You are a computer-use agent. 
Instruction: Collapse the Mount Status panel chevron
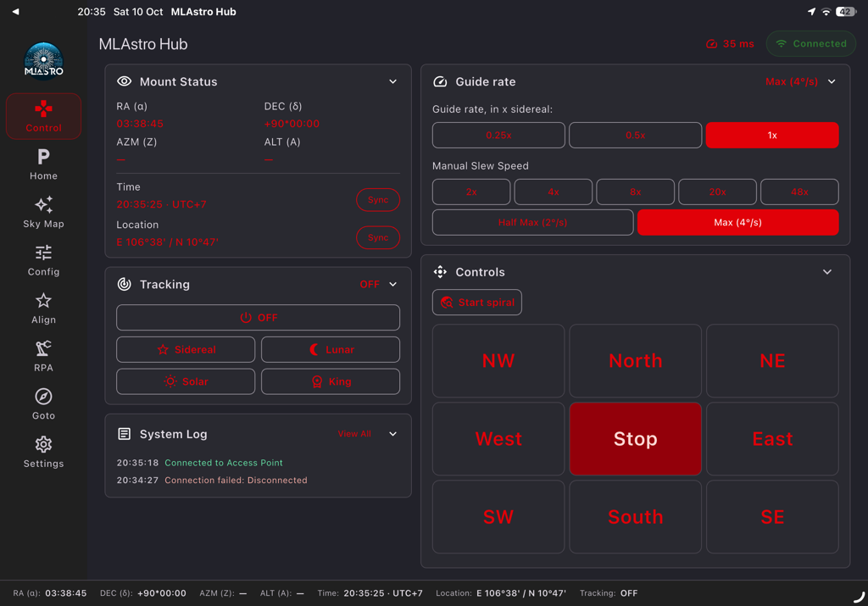[x=393, y=81]
